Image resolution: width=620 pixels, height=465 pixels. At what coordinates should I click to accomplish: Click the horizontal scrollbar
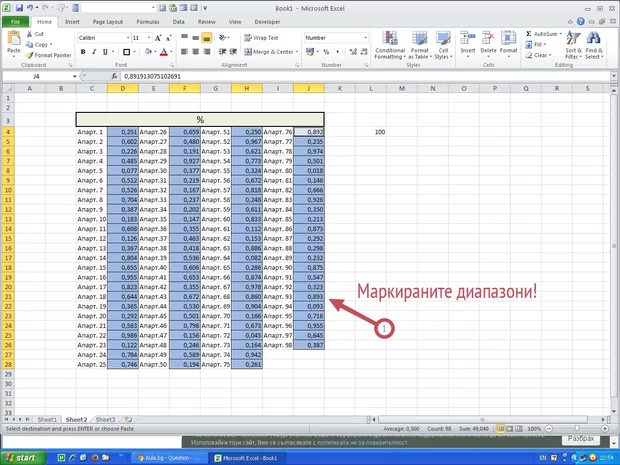click(482, 420)
